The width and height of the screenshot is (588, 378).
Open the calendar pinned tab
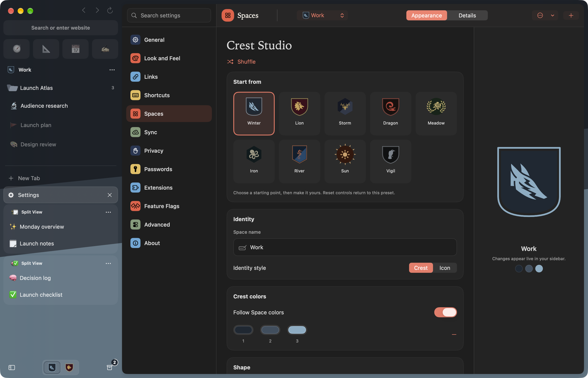75,49
